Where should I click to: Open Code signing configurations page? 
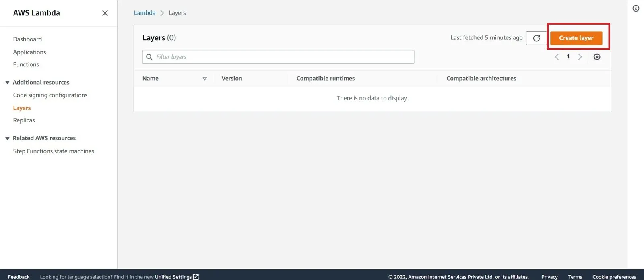pyautogui.click(x=50, y=95)
